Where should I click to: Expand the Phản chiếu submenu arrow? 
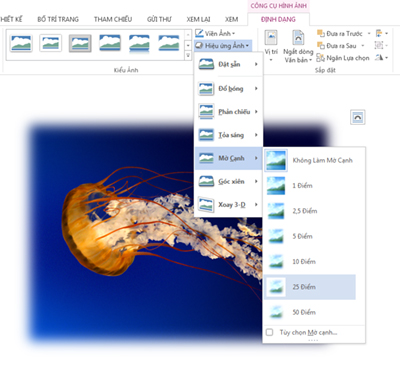coord(256,112)
